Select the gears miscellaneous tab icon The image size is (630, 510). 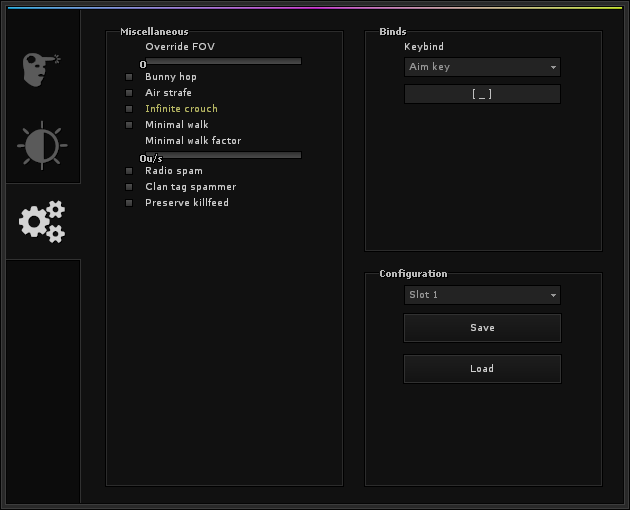[42, 221]
